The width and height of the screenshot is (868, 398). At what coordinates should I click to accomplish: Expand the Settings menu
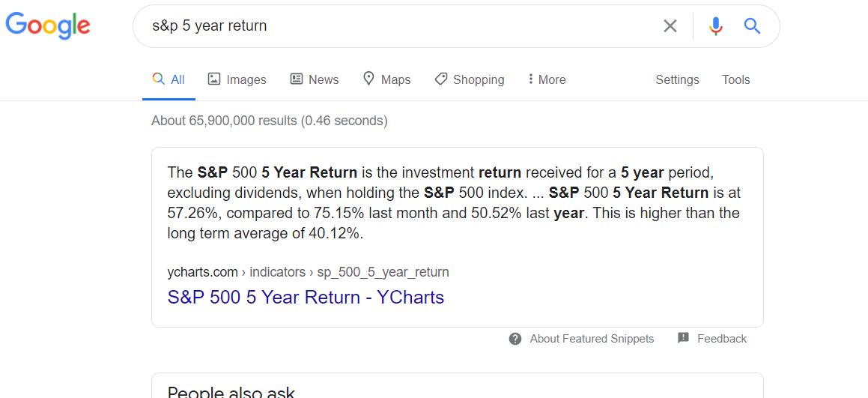[677, 79]
